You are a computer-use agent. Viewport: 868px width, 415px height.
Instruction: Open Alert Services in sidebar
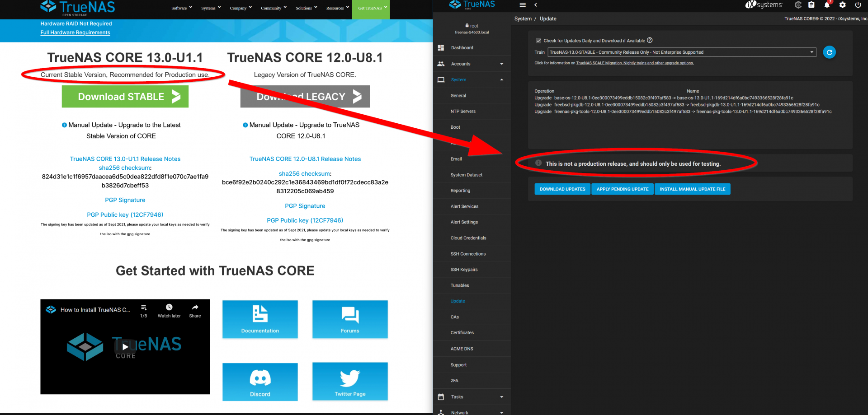pos(464,206)
